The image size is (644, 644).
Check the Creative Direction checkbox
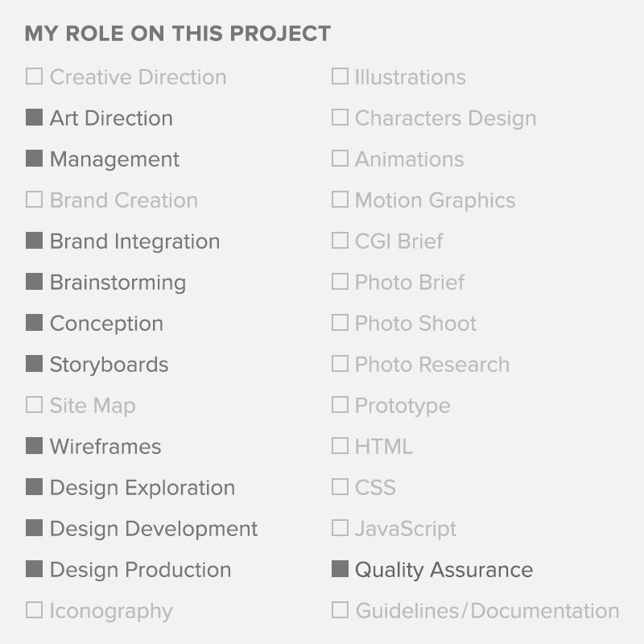pos(34,76)
